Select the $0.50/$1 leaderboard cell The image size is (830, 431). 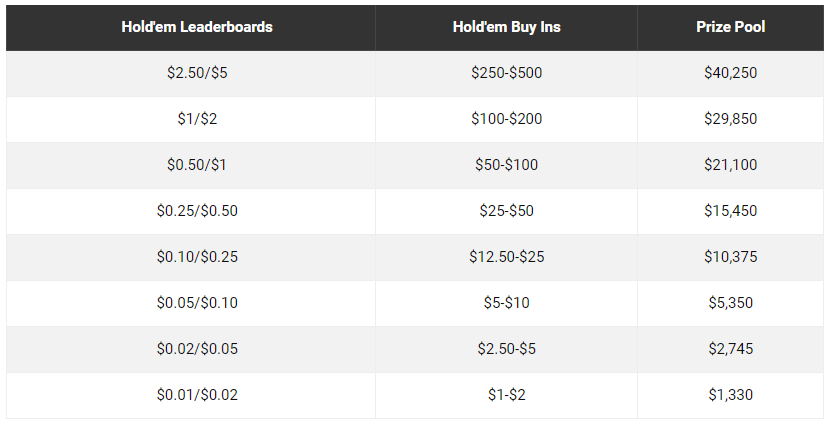(x=197, y=165)
